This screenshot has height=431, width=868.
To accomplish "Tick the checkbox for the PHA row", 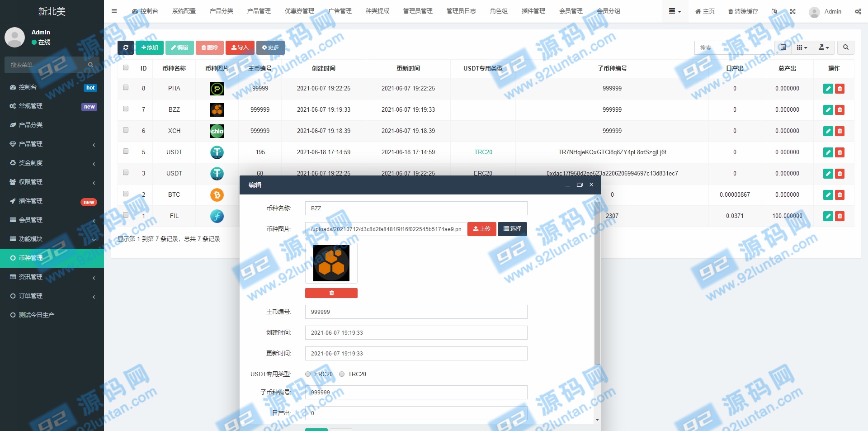I will click(126, 88).
